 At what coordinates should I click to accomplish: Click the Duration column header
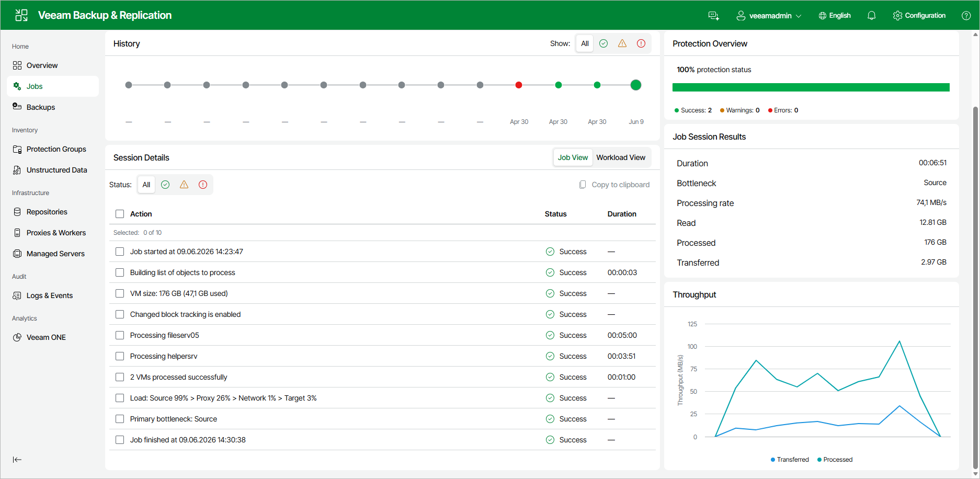(622, 214)
